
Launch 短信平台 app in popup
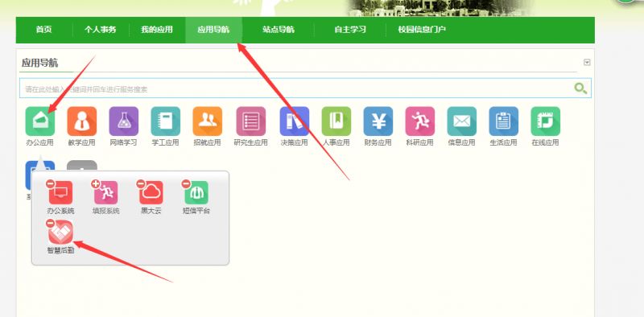pyautogui.click(x=196, y=192)
